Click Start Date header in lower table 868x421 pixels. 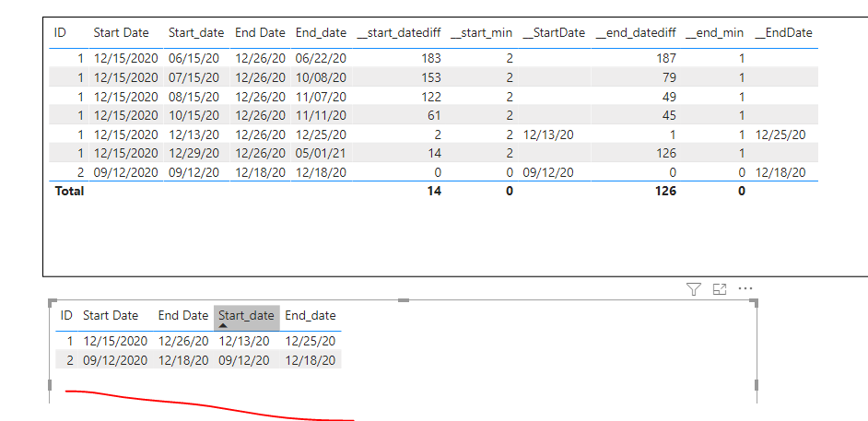pos(111,315)
